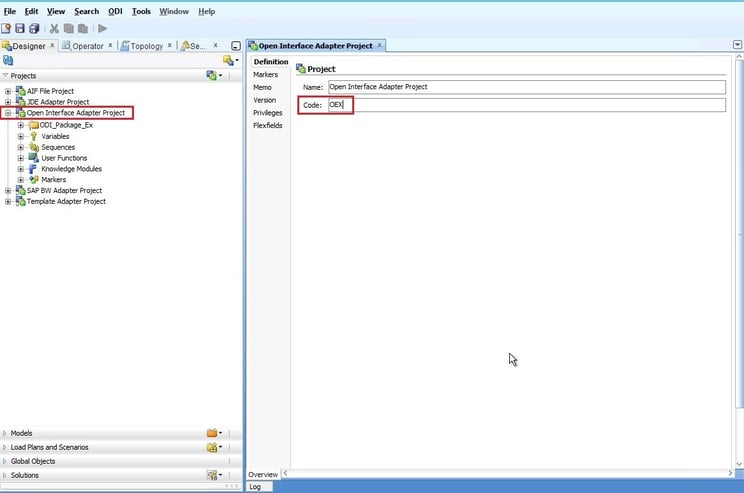The image size is (744, 493).
Task: Click the editor horizontal scrollbar
Action: (x=508, y=473)
